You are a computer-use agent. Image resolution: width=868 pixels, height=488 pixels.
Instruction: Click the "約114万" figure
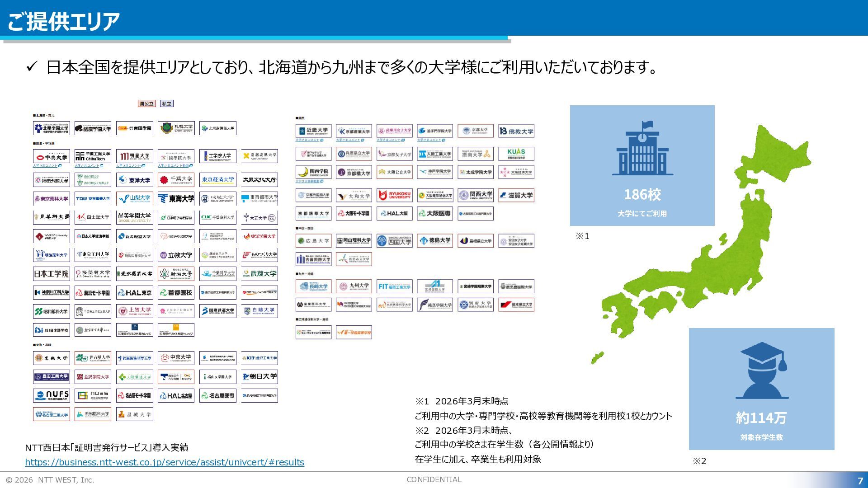(762, 418)
